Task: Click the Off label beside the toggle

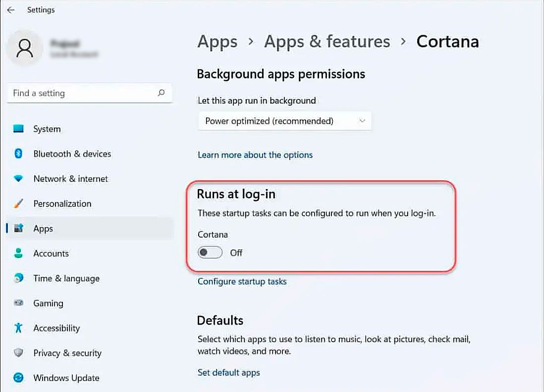Action: click(236, 252)
